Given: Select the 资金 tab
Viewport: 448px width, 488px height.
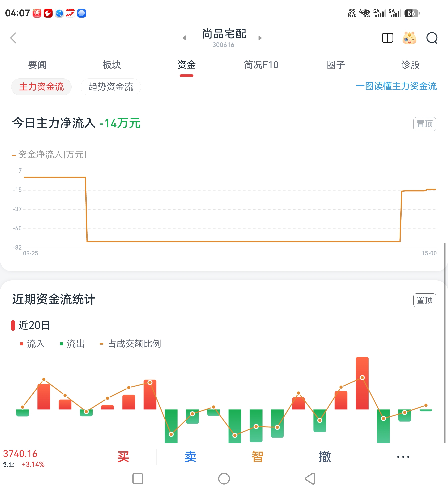Looking at the screenshot, I should click(186, 65).
